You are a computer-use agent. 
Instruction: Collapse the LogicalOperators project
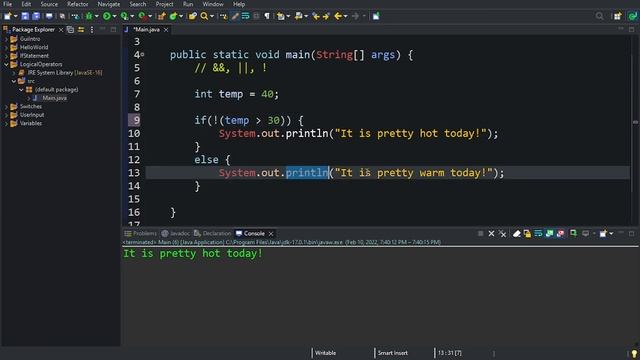[7, 64]
